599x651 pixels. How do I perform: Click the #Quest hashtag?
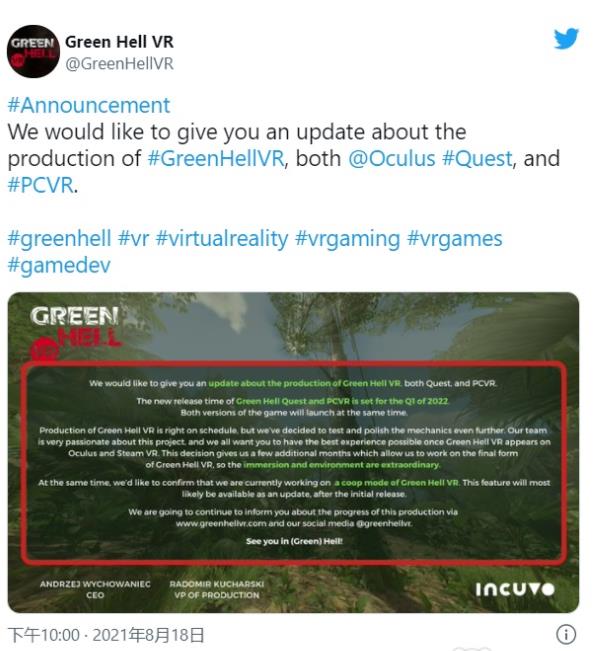pyautogui.click(x=477, y=159)
